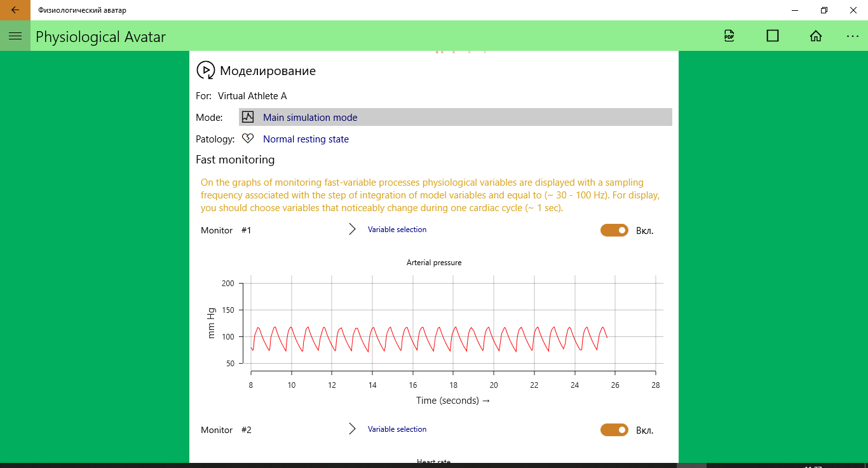
Task: Click the heart icon beside Patology
Action: coord(248,139)
